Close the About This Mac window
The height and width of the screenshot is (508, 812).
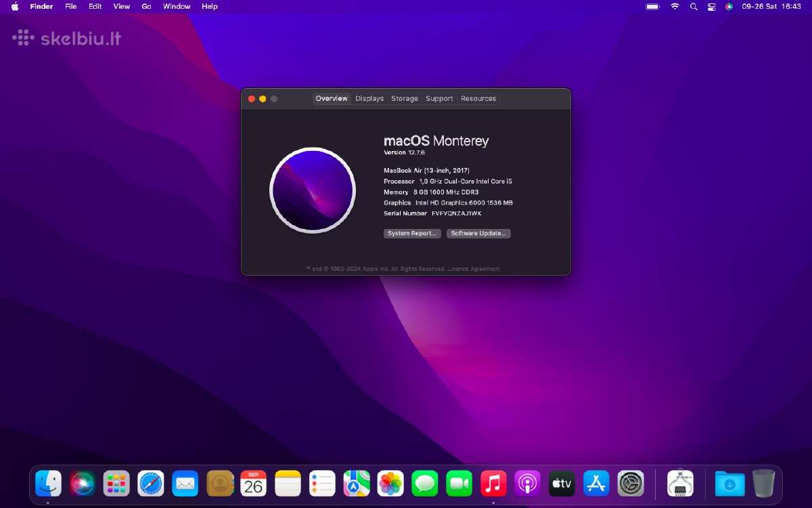pyautogui.click(x=252, y=99)
